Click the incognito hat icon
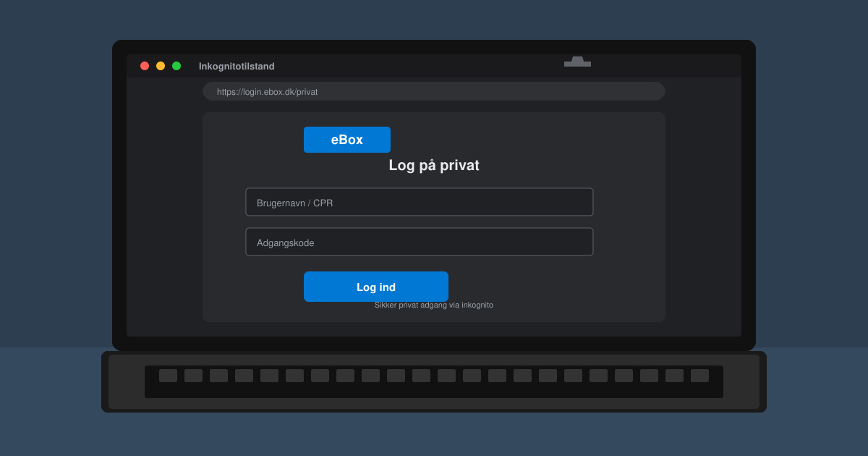This screenshot has width=868, height=456. (577, 62)
